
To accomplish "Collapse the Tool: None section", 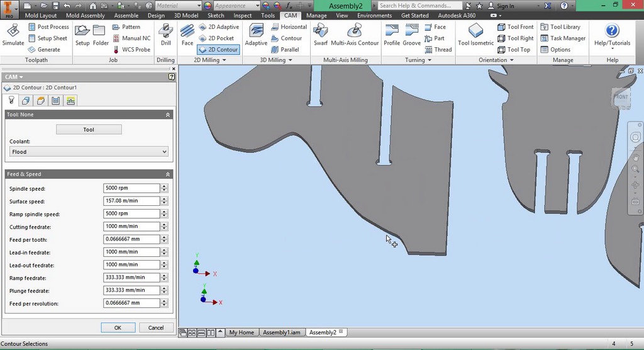I will (167, 115).
